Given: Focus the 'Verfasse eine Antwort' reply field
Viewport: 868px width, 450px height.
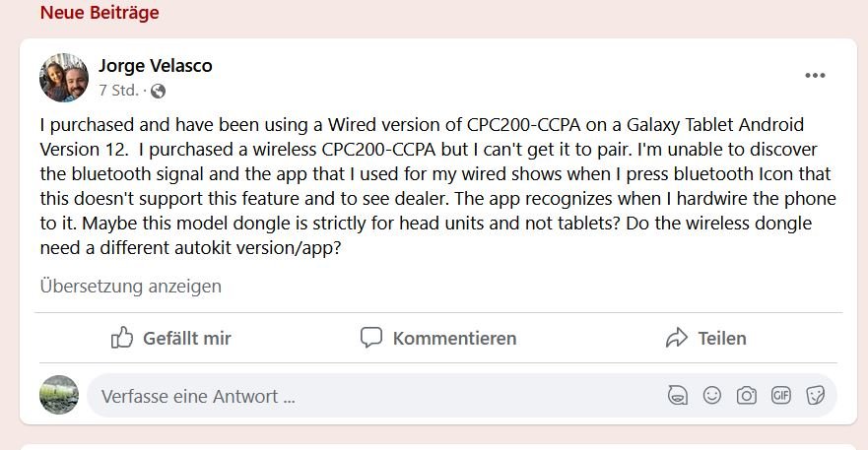Looking at the screenshot, I should tap(374, 397).
